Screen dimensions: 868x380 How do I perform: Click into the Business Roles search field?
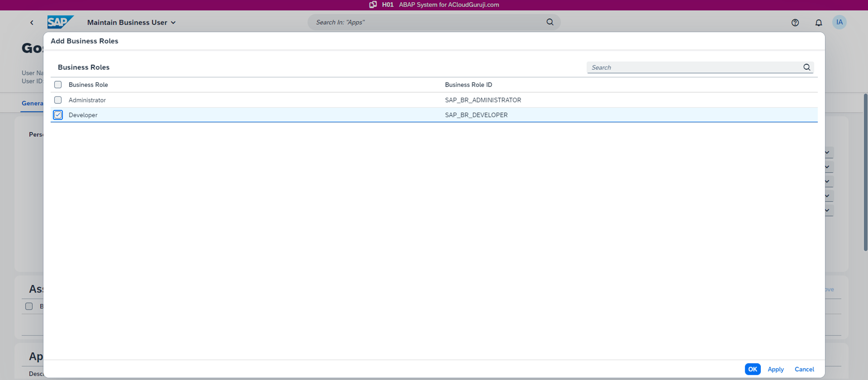(694, 67)
